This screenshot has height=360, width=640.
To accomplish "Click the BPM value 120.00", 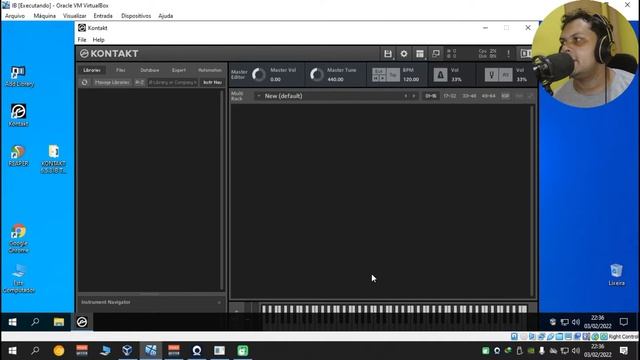I will coord(411,79).
